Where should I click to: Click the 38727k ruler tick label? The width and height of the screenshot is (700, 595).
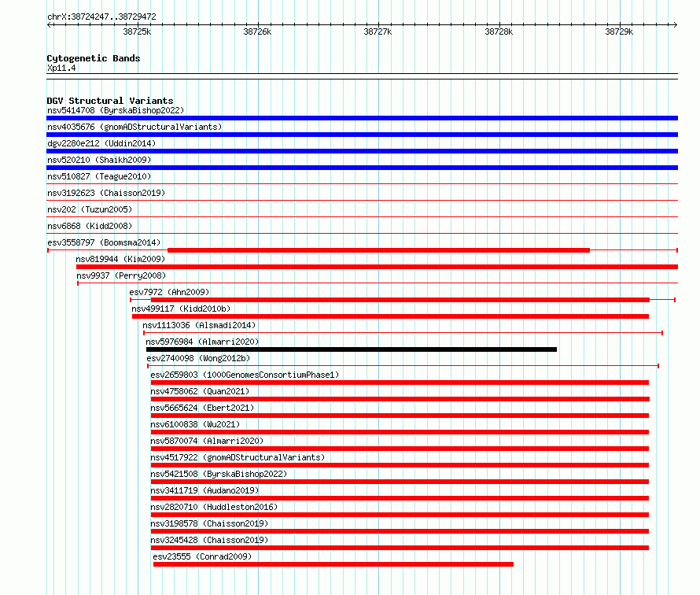point(378,31)
